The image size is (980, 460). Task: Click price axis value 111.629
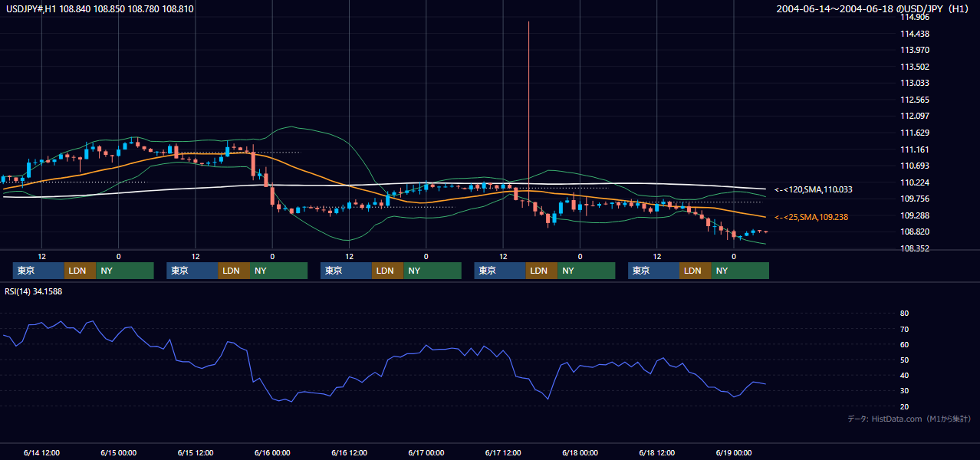pyautogui.click(x=915, y=133)
